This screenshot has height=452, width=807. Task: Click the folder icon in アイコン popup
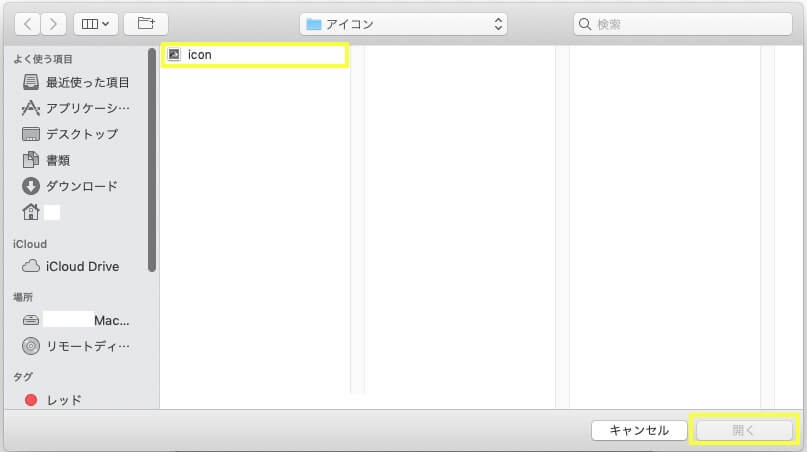pyautogui.click(x=313, y=24)
